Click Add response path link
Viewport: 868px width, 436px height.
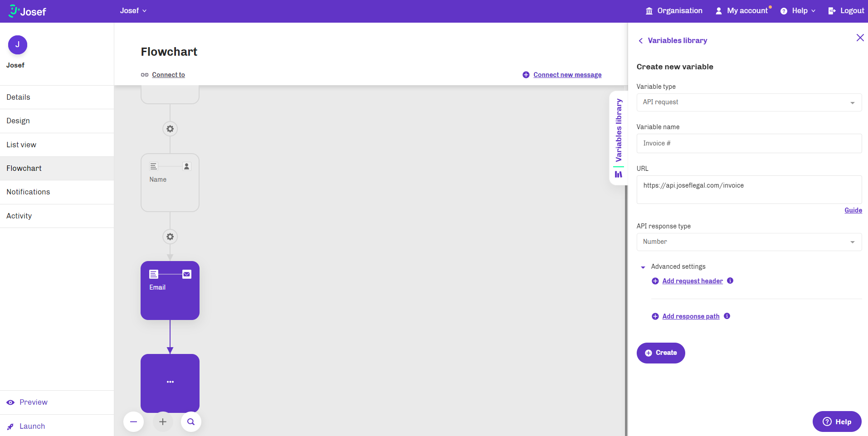tap(691, 316)
